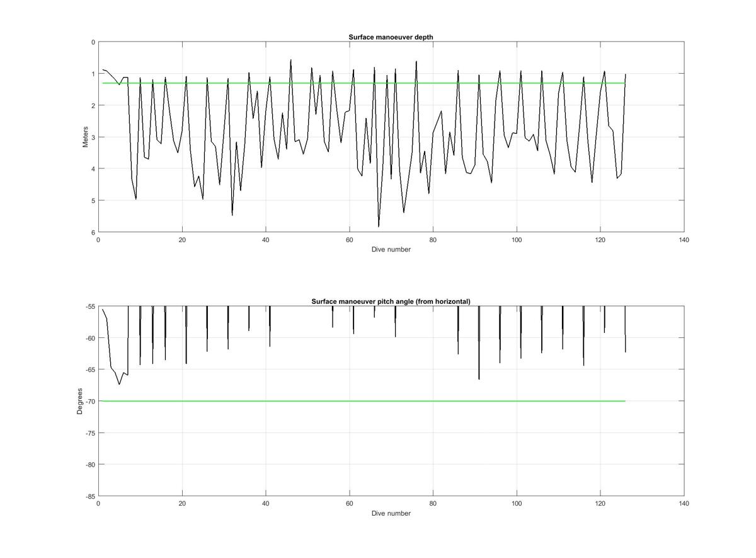
Task: Click x-axis tick '80' on depth plot
Action: 433,240
